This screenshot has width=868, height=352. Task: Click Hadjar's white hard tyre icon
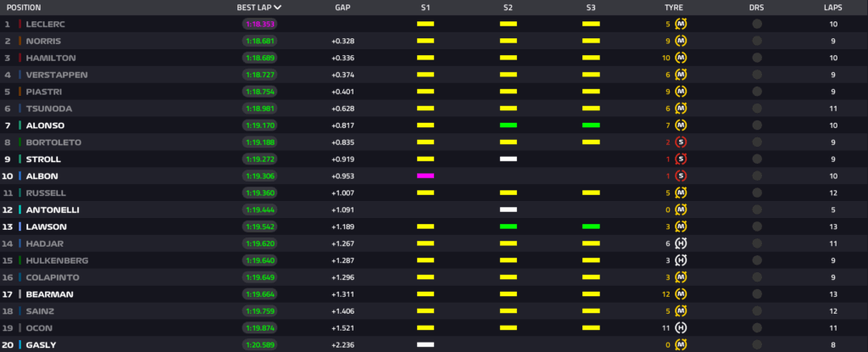click(x=681, y=243)
